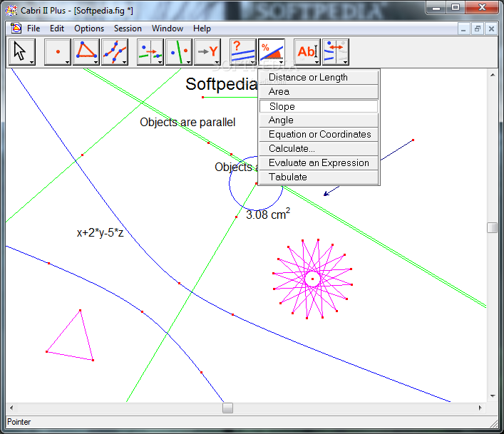Open the Curves toolbox icon
Screen dimensions: 504x434
[x=115, y=52]
